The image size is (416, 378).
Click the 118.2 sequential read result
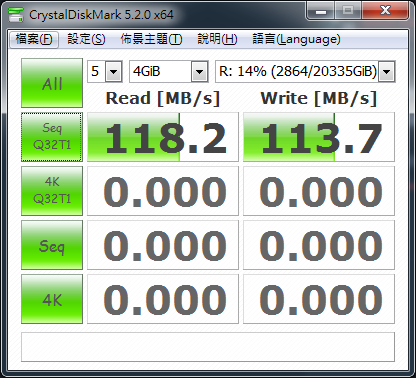pos(163,137)
